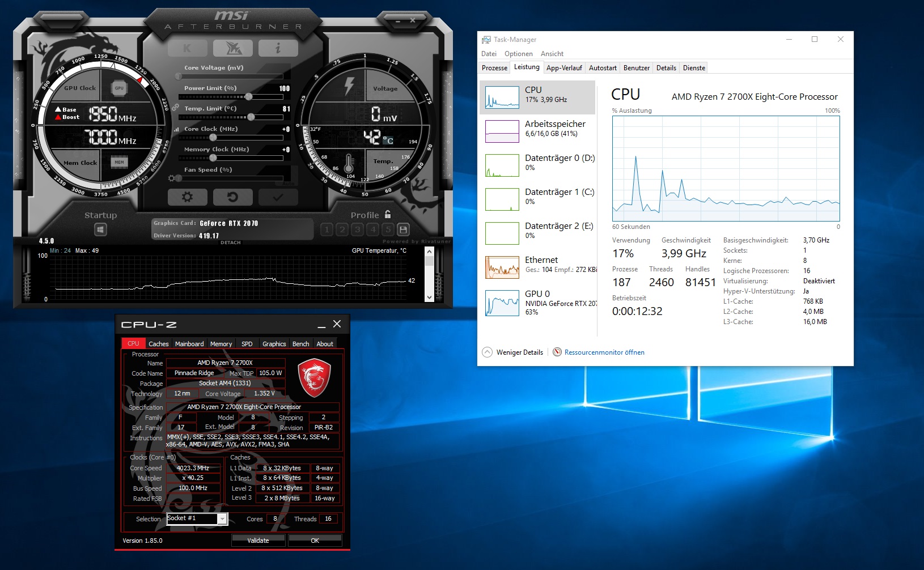Screen dimensions: 924x570
Task: Toggle temperature unit °C on gauge
Action: coord(388,141)
